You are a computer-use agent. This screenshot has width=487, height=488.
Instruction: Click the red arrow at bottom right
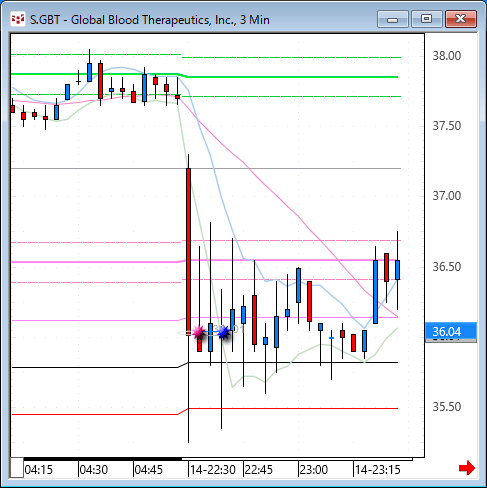tap(467, 468)
